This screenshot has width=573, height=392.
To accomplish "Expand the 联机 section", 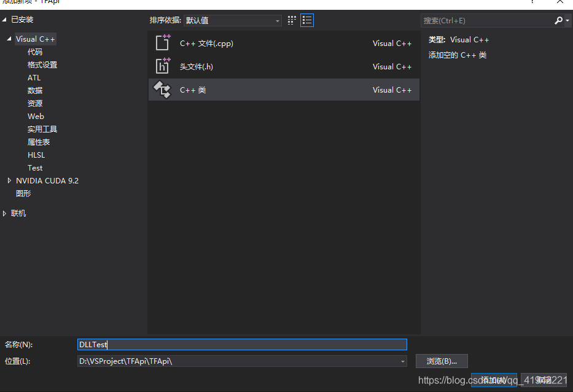I will click(4, 213).
